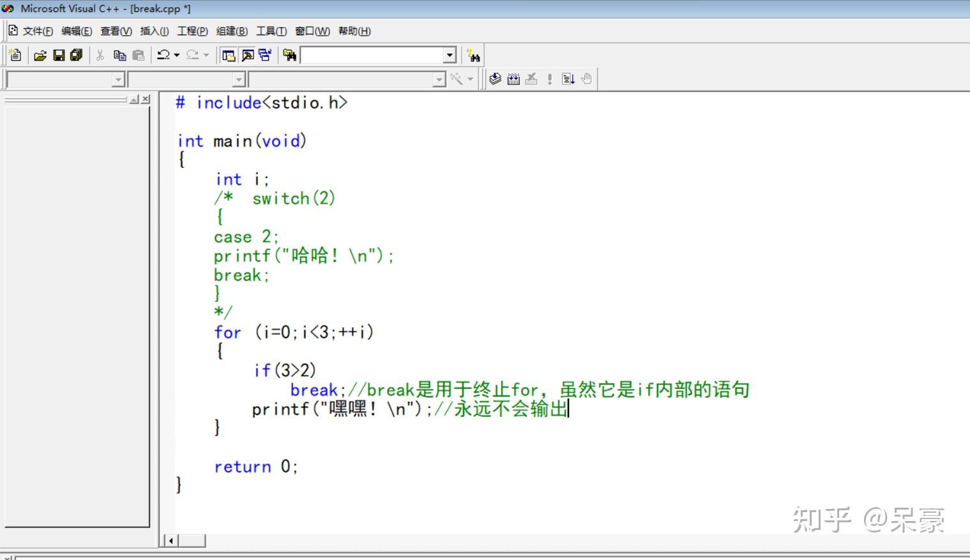Click the 'int i;' declaration
Image resolution: width=970 pixels, height=560 pixels.
[x=242, y=179]
